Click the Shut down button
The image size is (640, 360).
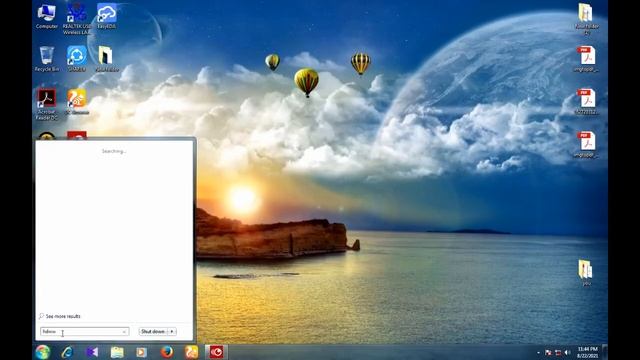(x=153, y=331)
